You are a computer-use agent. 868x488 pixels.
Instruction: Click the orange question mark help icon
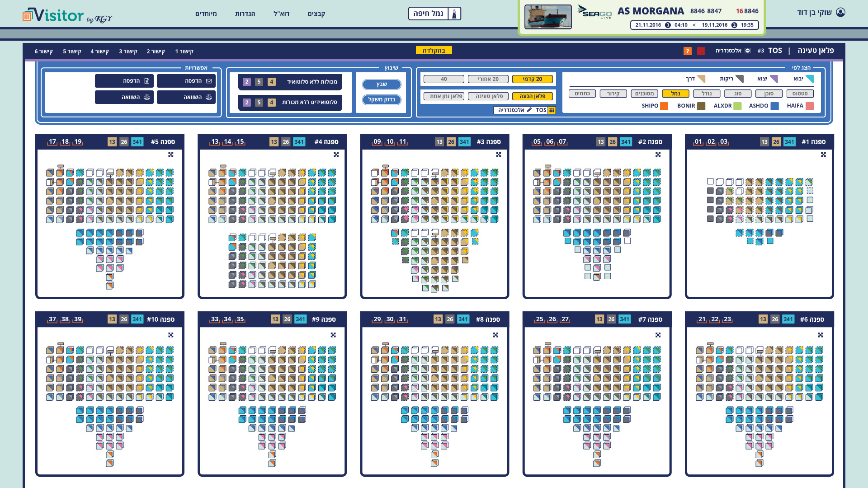tap(688, 51)
